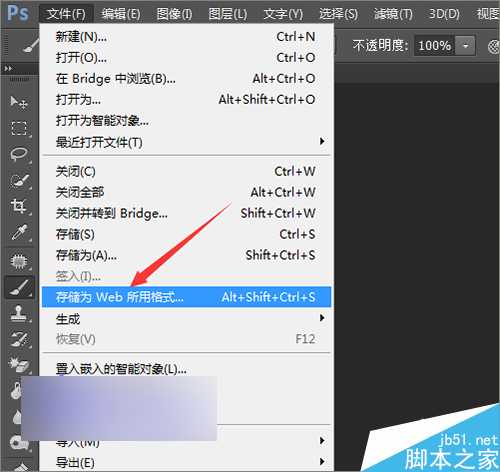Choose the Lasso tool
The image size is (500, 472).
pyautogui.click(x=19, y=154)
